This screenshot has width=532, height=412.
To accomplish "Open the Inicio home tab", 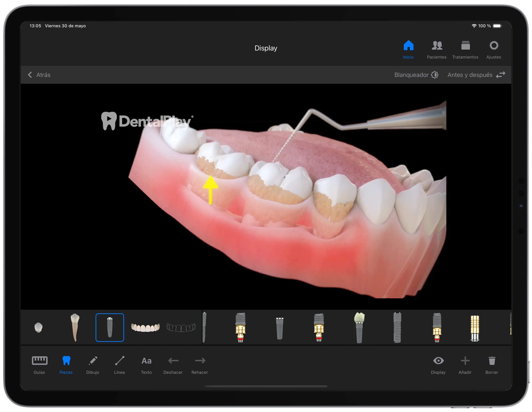I will (x=408, y=50).
